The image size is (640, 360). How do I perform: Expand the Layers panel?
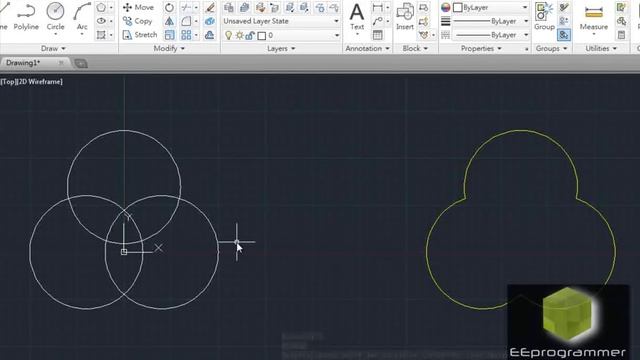point(281,48)
